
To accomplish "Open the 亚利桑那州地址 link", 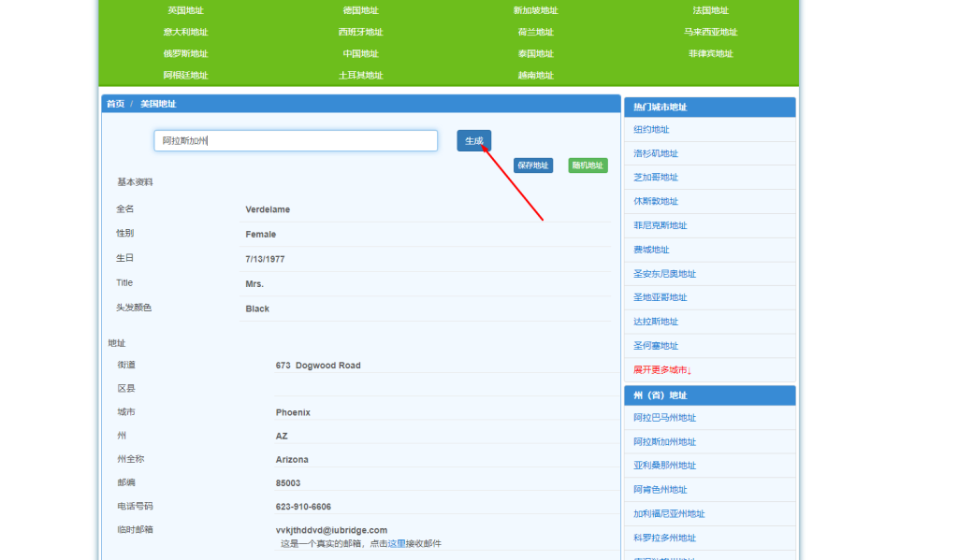I will [x=665, y=466].
